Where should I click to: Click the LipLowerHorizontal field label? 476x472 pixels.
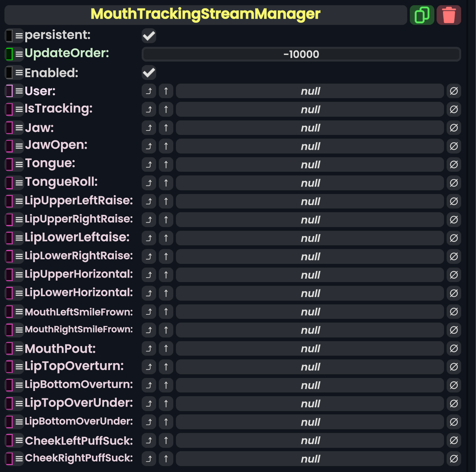[x=78, y=293]
